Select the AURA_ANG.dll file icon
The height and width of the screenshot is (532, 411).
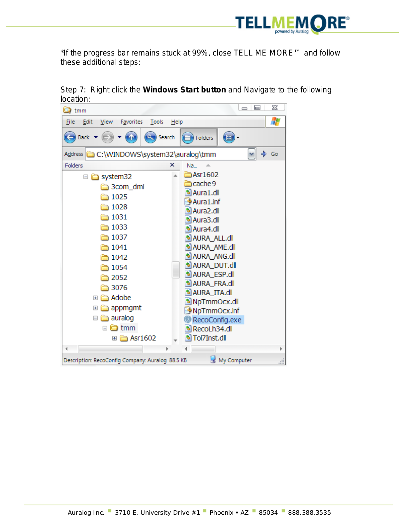tap(188, 256)
